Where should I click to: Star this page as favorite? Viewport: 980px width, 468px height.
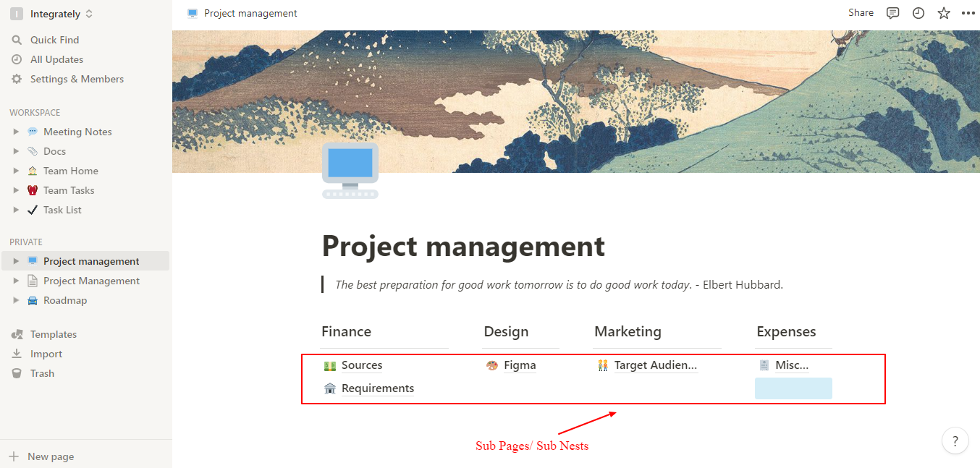(944, 13)
